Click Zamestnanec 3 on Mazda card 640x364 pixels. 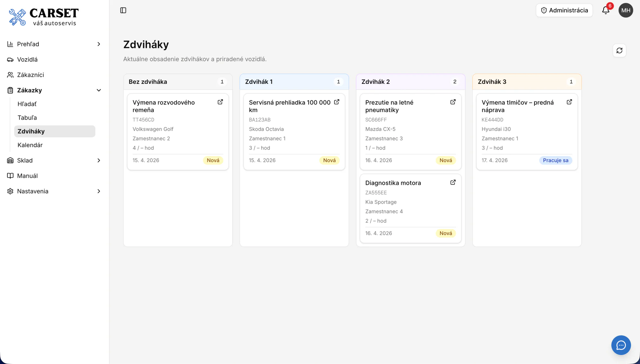tap(384, 138)
